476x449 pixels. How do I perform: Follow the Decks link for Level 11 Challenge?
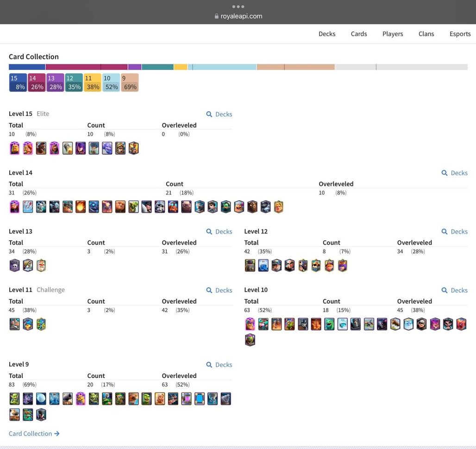click(x=219, y=290)
